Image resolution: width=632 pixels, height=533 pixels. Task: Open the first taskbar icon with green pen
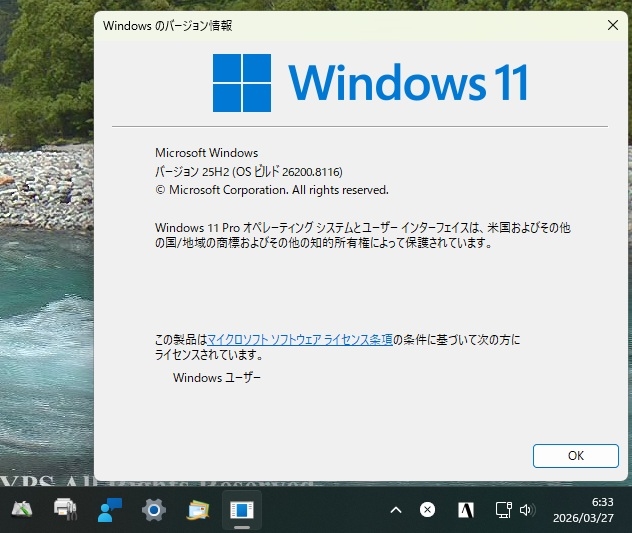[x=22, y=510]
